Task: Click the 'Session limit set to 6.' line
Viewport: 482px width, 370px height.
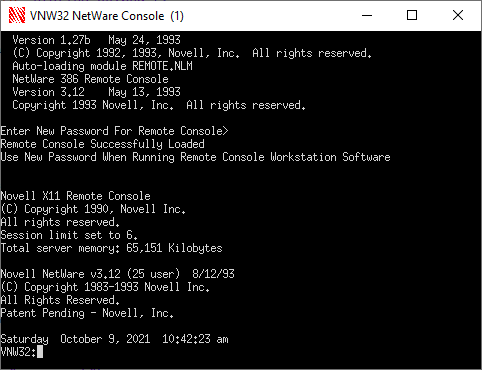Action: pyautogui.click(x=69, y=235)
